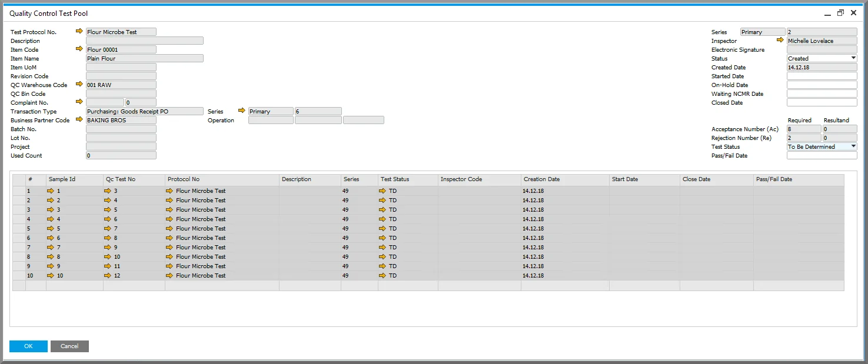Viewport: 868px width, 364px height.
Task: Open the Business Partner Code link arrow
Action: tap(79, 120)
